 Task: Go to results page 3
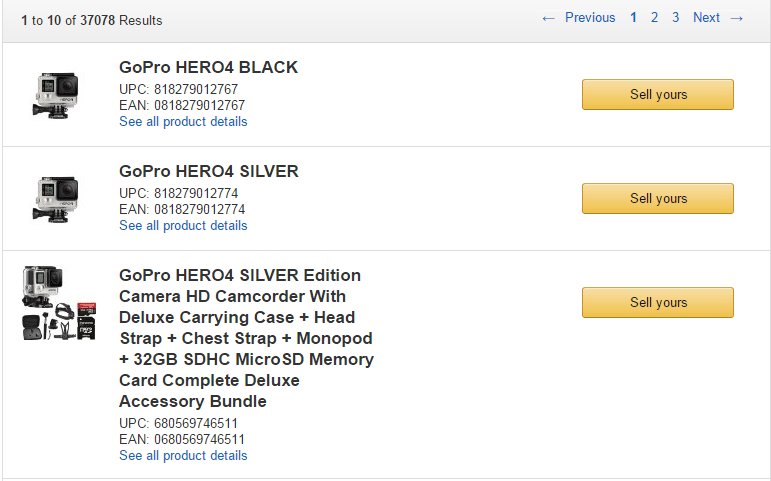click(676, 18)
